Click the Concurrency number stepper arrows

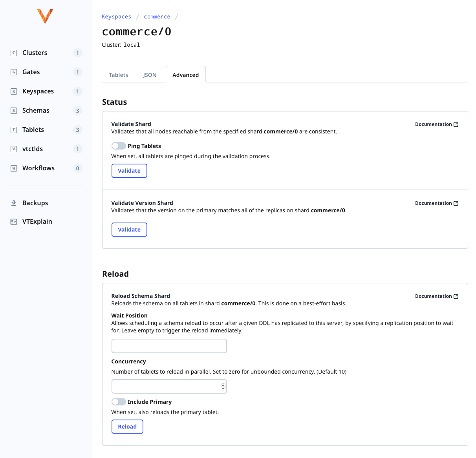[x=223, y=386]
